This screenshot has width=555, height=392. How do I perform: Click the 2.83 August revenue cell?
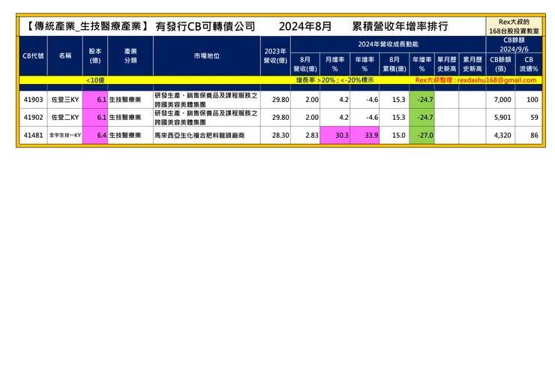[x=305, y=135]
